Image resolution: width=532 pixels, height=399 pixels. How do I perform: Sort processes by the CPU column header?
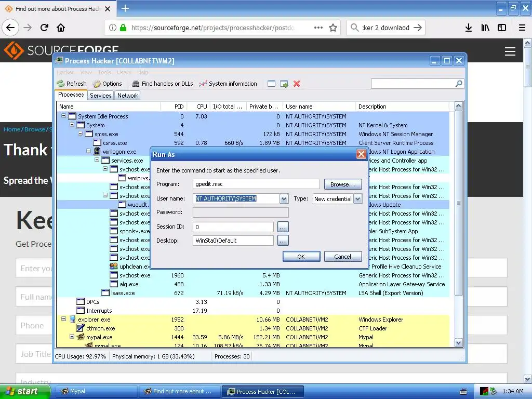coord(198,107)
